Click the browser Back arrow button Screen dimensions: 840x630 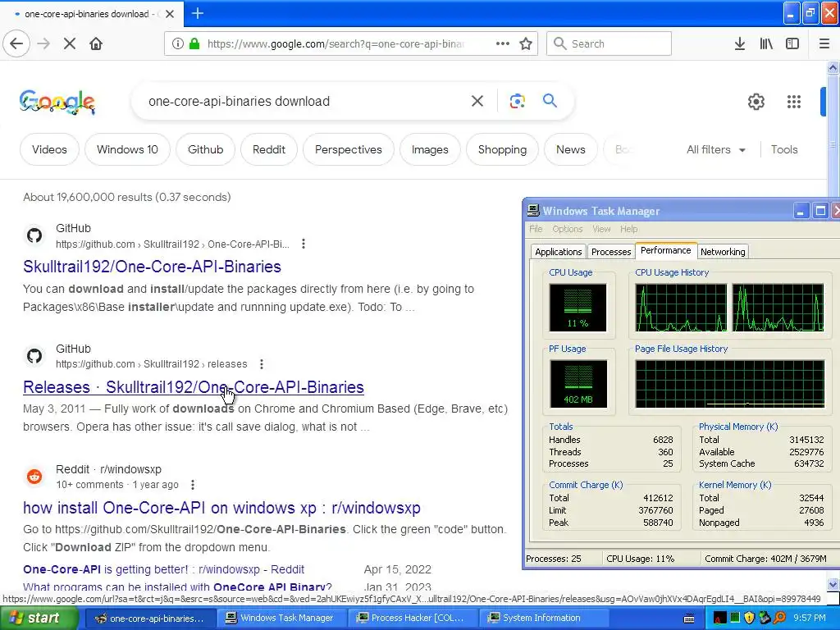point(16,43)
